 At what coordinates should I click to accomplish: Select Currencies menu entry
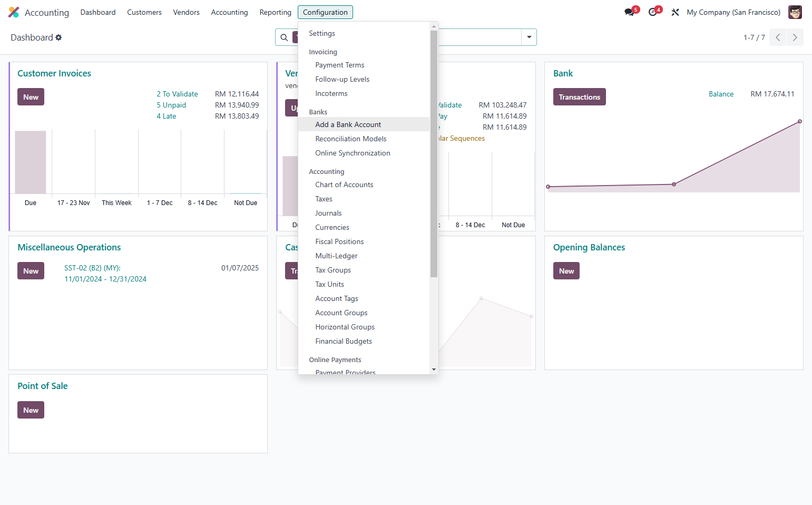(364, 227)
